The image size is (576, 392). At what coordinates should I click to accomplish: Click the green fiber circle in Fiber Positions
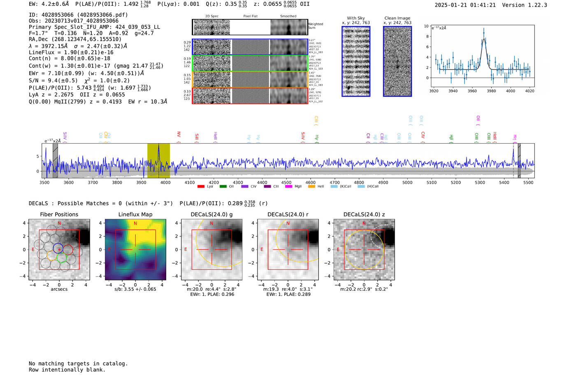click(62, 258)
